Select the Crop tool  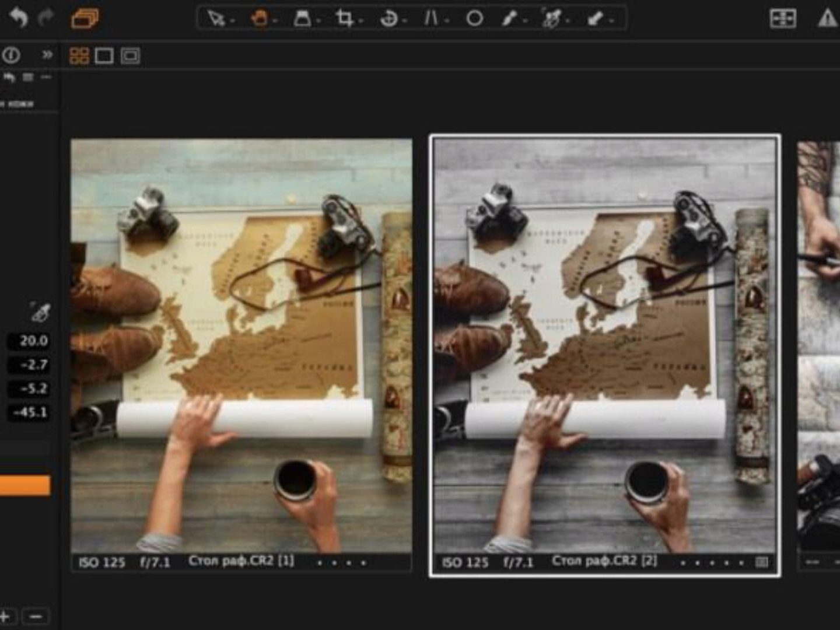point(344,19)
